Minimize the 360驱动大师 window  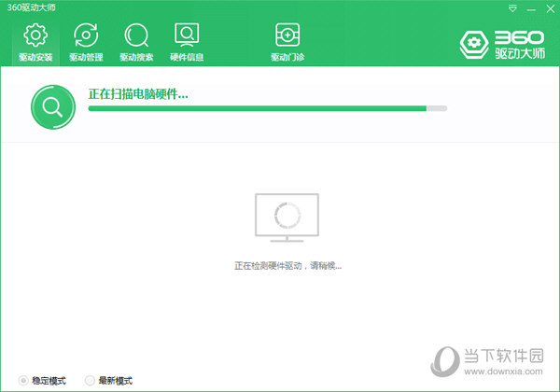(x=531, y=9)
